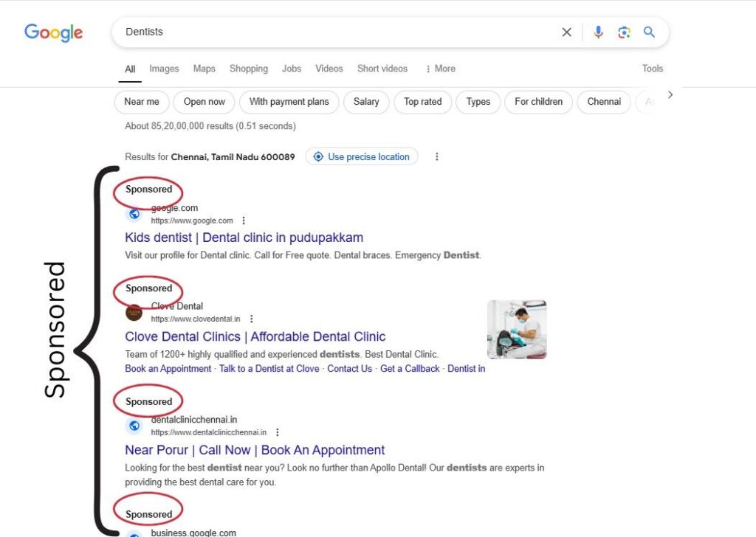Image resolution: width=756 pixels, height=537 pixels.
Task: Switch to the Videos tab
Action: point(329,69)
